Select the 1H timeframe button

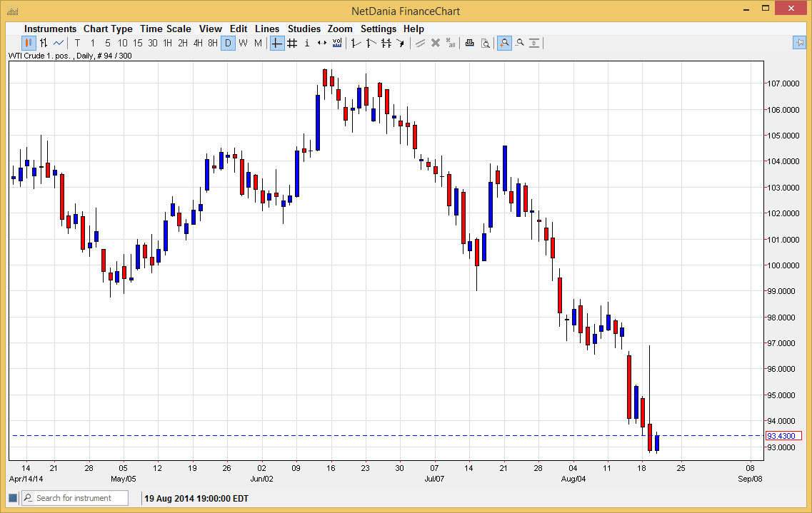(x=168, y=43)
